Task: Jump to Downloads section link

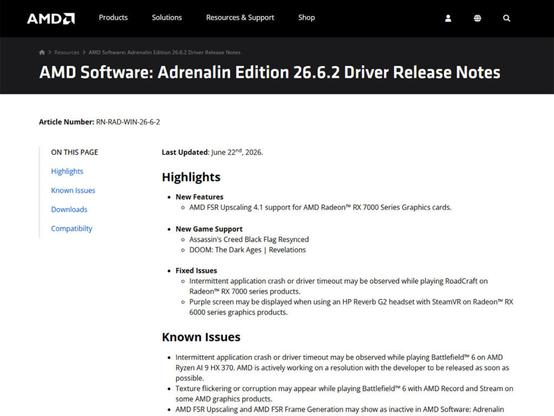Action: tap(69, 209)
